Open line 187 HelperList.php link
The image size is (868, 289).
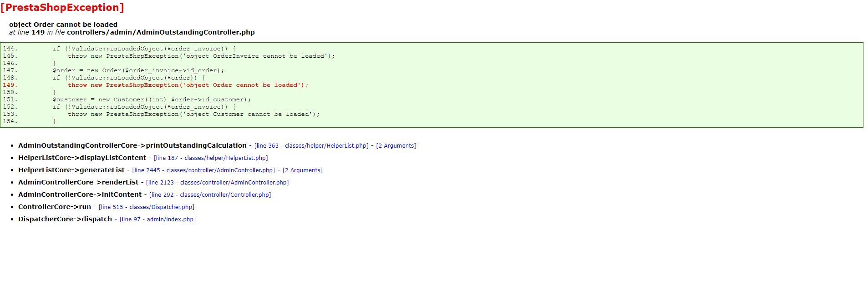click(211, 158)
